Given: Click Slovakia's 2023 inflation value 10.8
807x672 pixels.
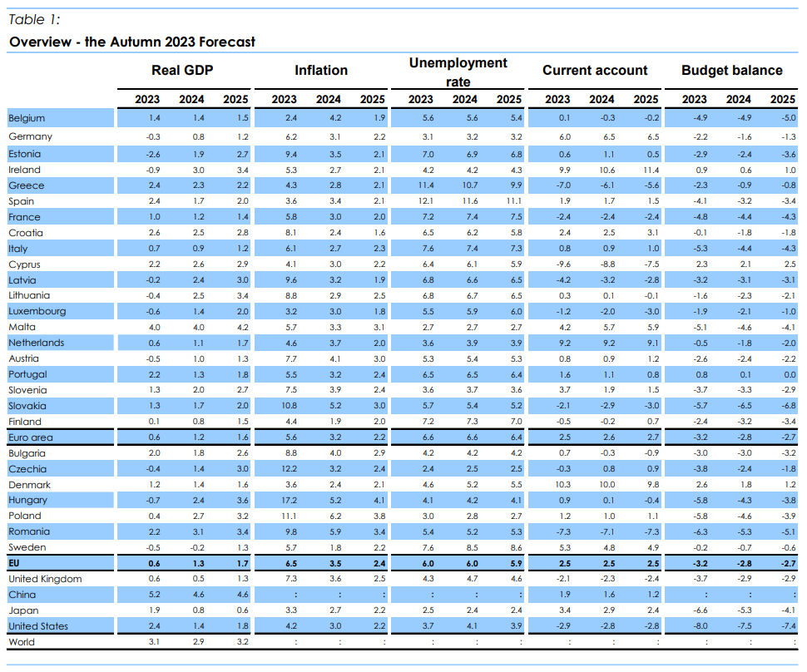Looking at the screenshot, I should (x=289, y=406).
